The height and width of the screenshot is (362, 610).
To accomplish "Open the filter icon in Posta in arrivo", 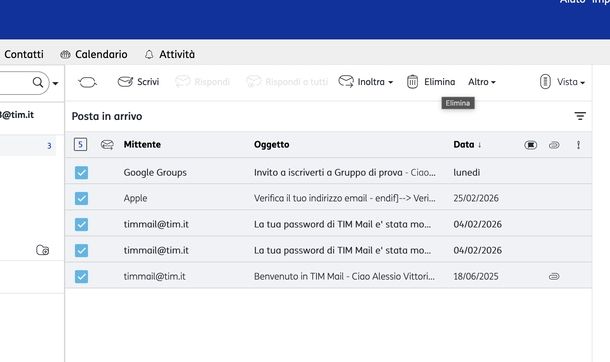I will pos(580,116).
